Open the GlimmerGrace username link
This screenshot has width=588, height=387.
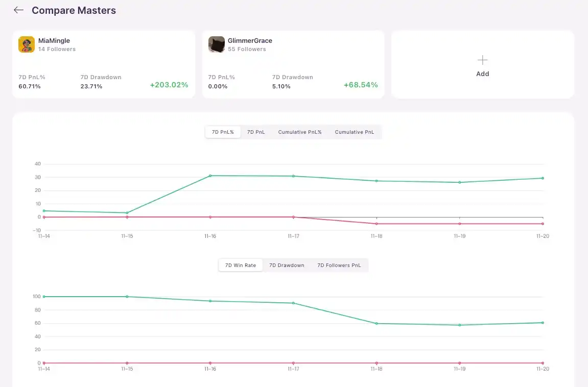click(250, 41)
